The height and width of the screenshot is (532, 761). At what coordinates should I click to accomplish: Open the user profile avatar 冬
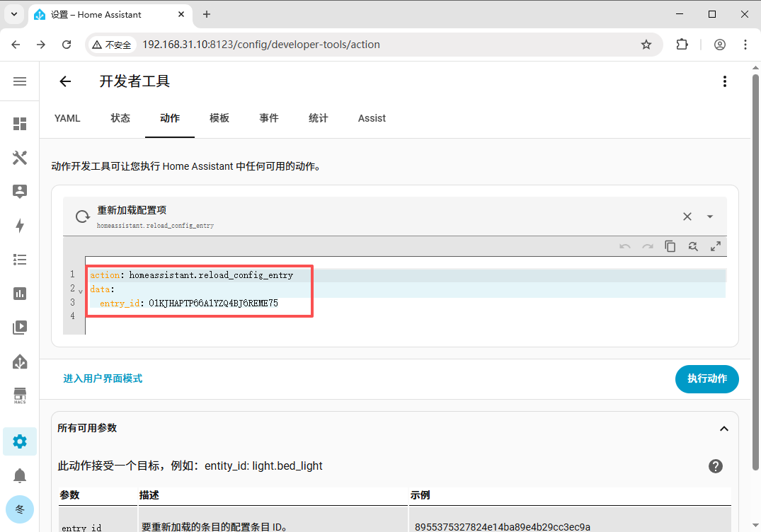20,509
